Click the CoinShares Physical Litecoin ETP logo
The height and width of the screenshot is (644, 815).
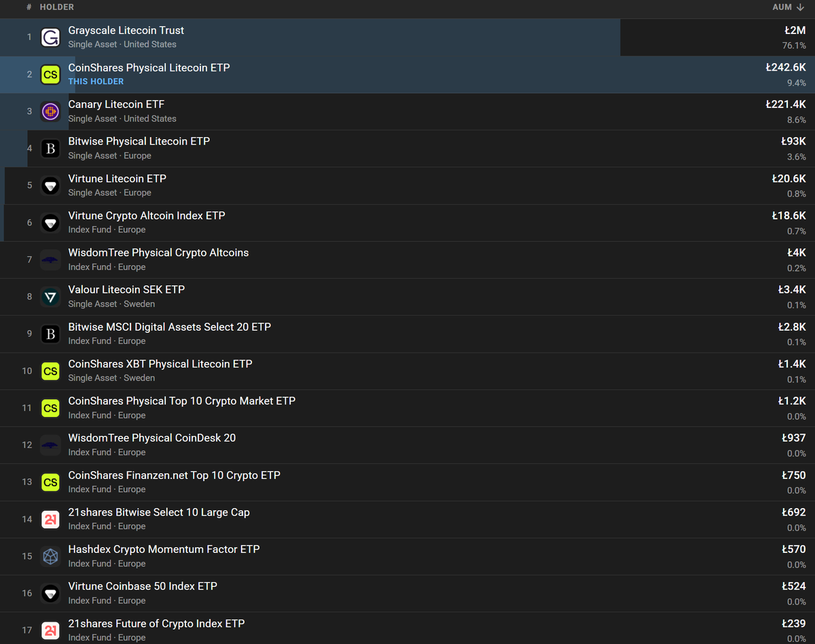tap(50, 75)
